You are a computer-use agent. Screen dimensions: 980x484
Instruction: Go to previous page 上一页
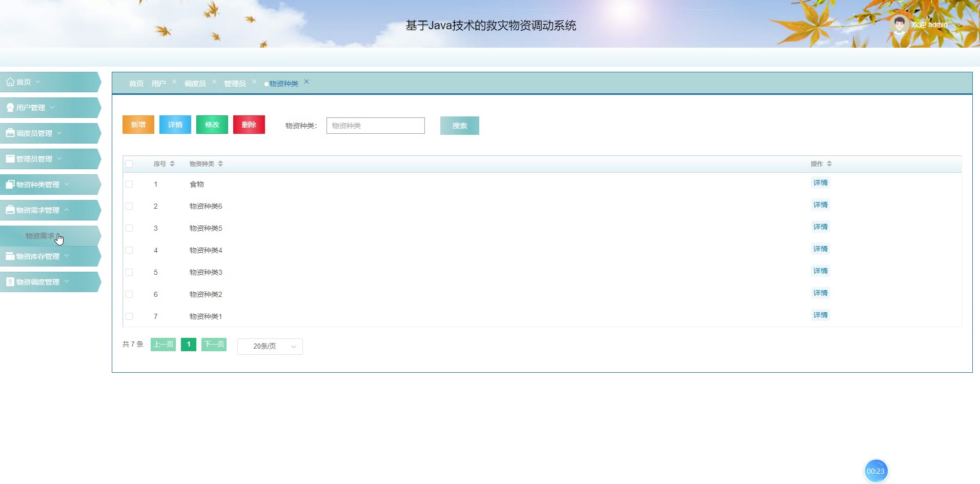click(x=164, y=345)
